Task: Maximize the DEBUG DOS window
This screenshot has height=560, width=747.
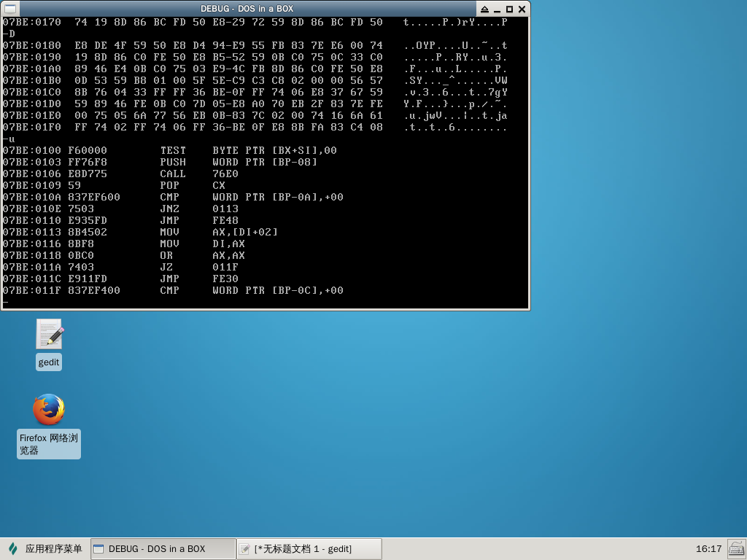Action: [x=509, y=9]
